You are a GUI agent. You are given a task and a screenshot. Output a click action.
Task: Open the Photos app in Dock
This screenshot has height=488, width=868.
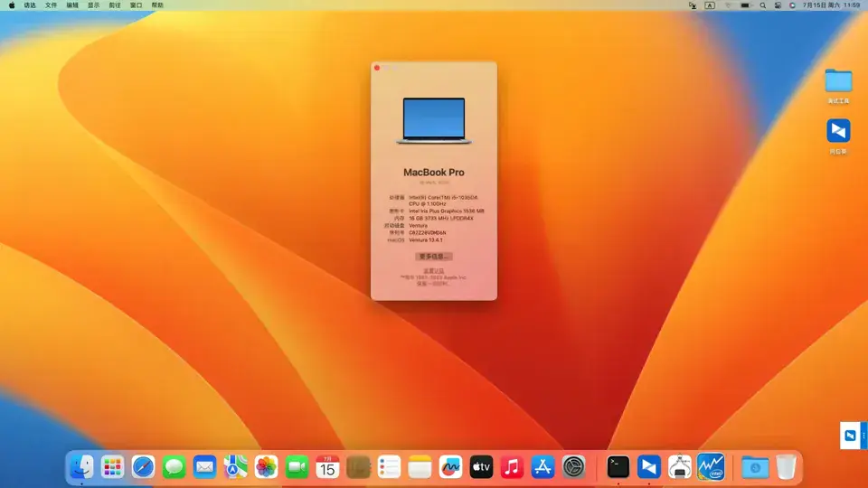[x=266, y=467]
